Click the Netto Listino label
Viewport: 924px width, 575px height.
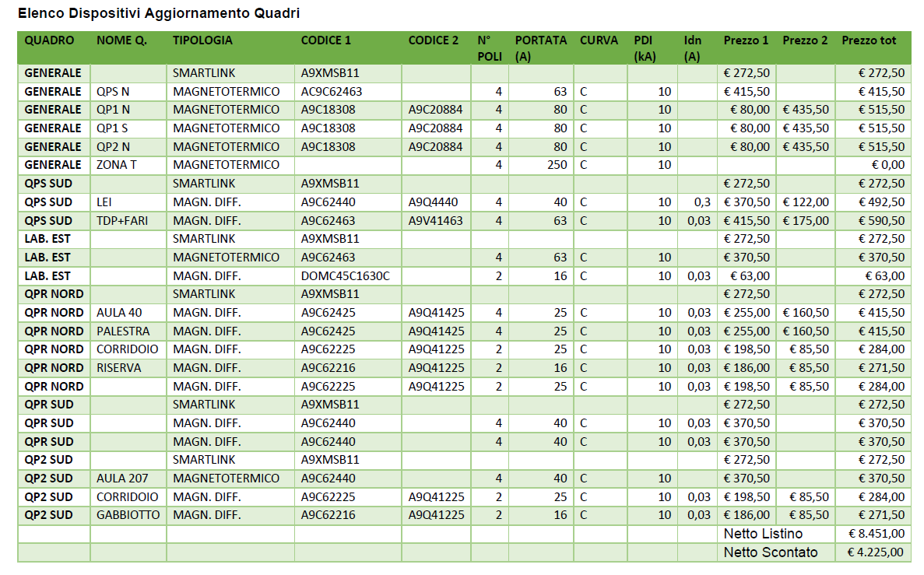pyautogui.click(x=762, y=534)
